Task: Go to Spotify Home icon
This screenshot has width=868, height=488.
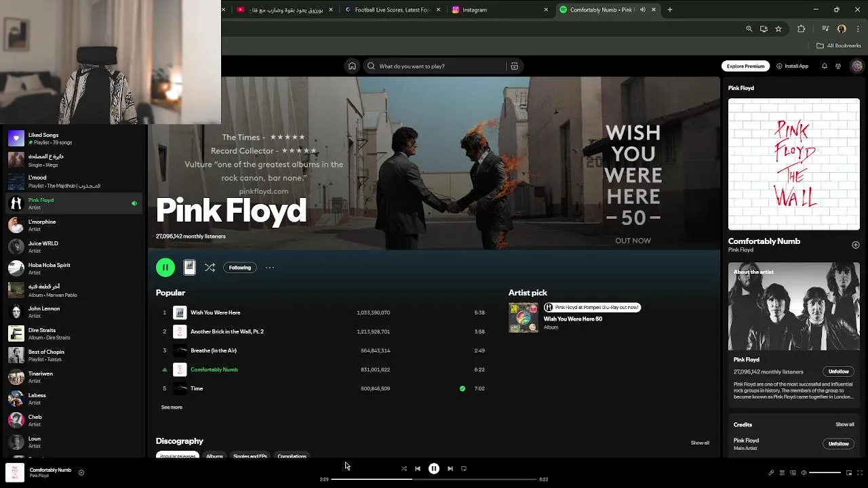Action: [352, 66]
